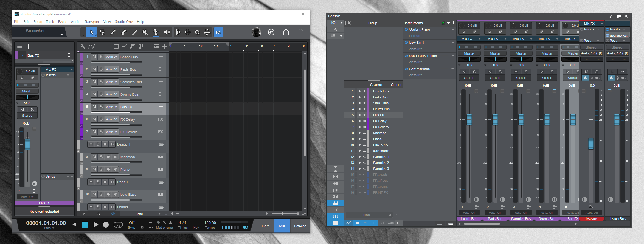Select the Bend tool
Screen dimensions: 644x244
click(156, 32)
